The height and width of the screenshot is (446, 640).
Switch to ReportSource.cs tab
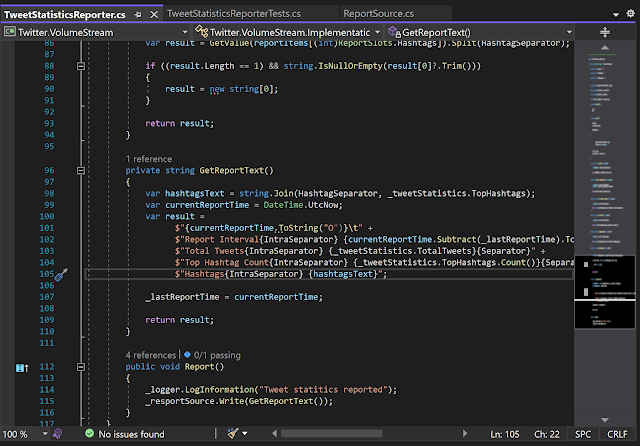click(x=378, y=13)
